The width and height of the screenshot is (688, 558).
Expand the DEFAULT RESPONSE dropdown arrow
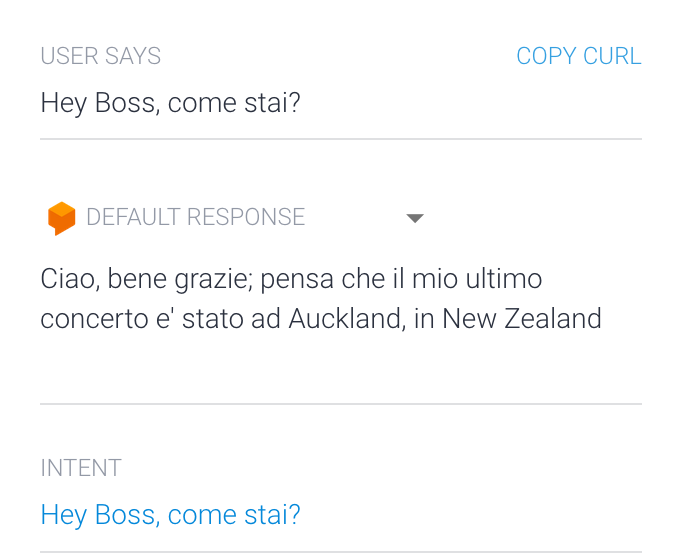(x=415, y=218)
